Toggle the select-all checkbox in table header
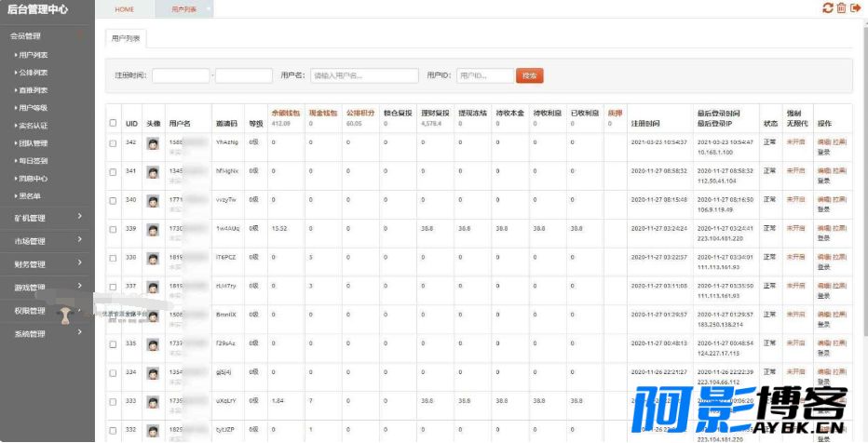This screenshot has height=443, width=868. pos(113,123)
